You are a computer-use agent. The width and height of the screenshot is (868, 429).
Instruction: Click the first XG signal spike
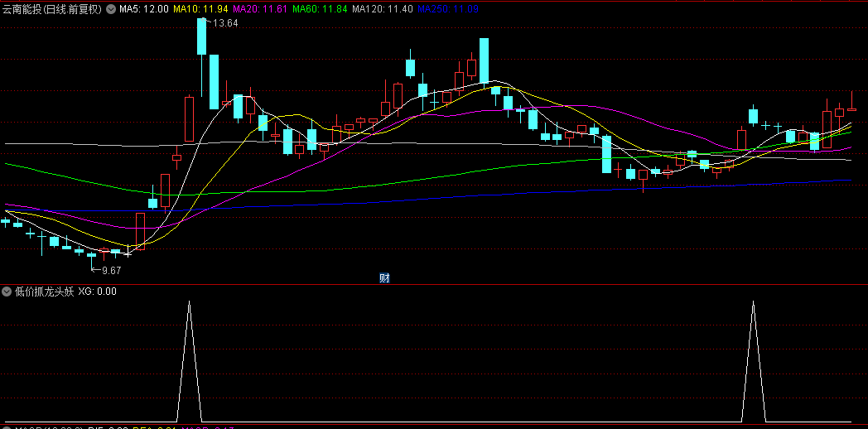pos(190,359)
